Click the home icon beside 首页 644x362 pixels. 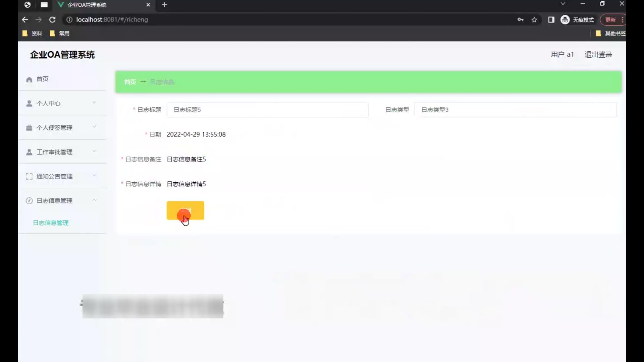[x=29, y=79]
